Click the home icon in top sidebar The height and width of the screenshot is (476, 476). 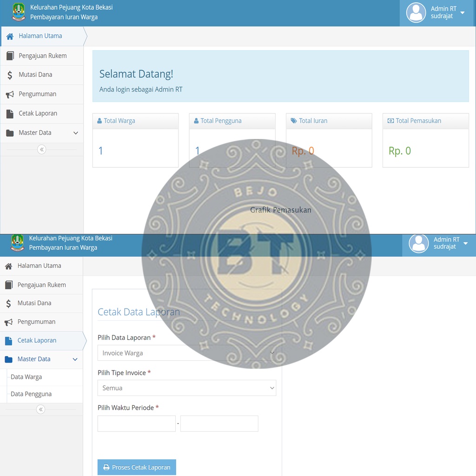pos(10,36)
